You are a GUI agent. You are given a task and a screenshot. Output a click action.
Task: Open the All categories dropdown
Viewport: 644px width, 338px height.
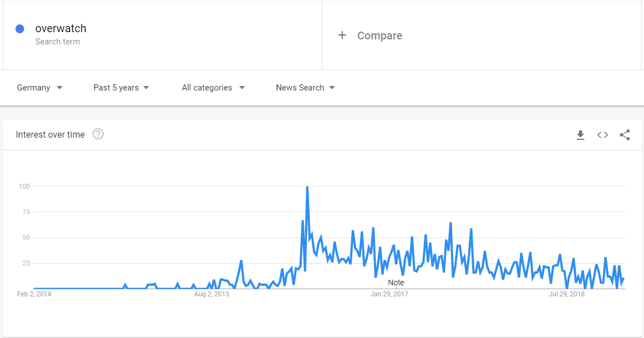coord(213,88)
